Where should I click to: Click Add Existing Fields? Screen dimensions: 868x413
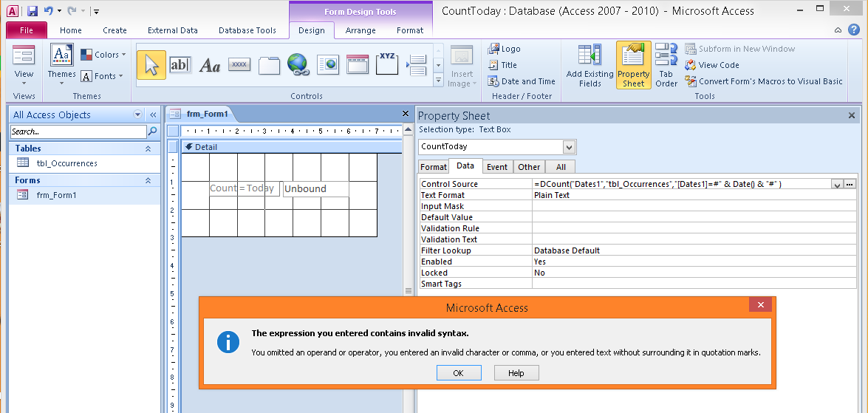pyautogui.click(x=590, y=65)
